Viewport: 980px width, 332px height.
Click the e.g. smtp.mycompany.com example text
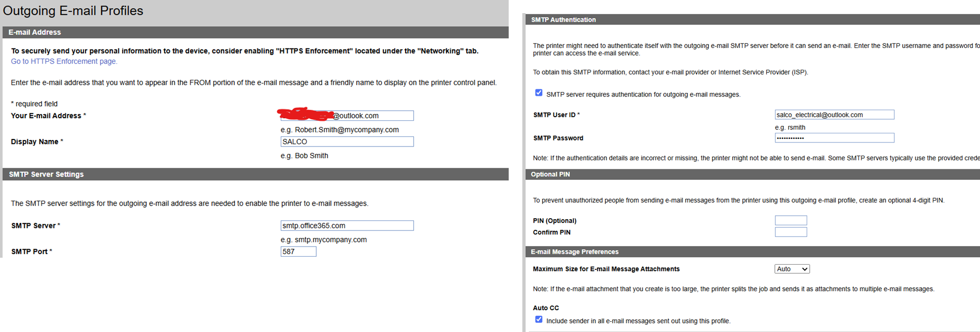click(324, 240)
